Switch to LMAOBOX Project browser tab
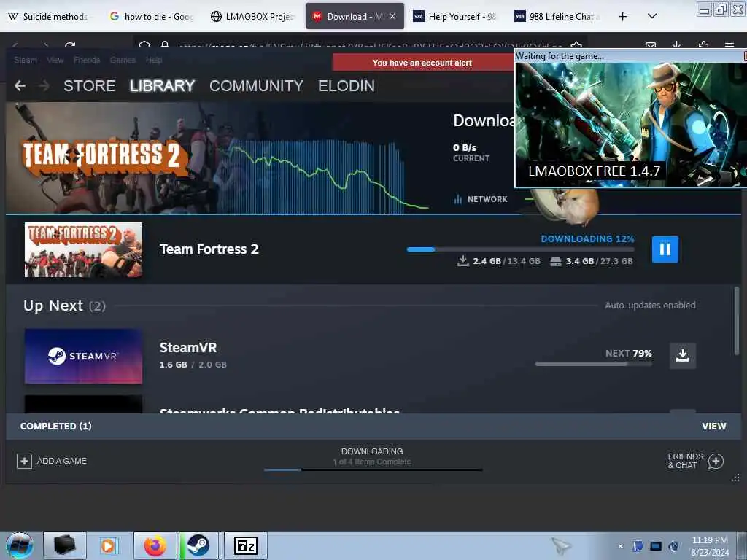Viewport: 747px width, 560px height. point(253,16)
